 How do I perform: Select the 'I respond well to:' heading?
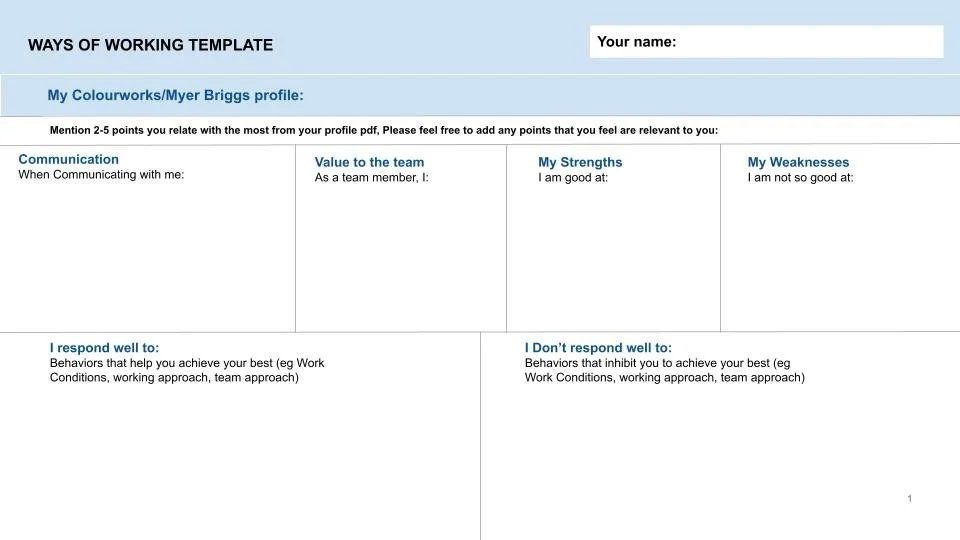point(104,348)
